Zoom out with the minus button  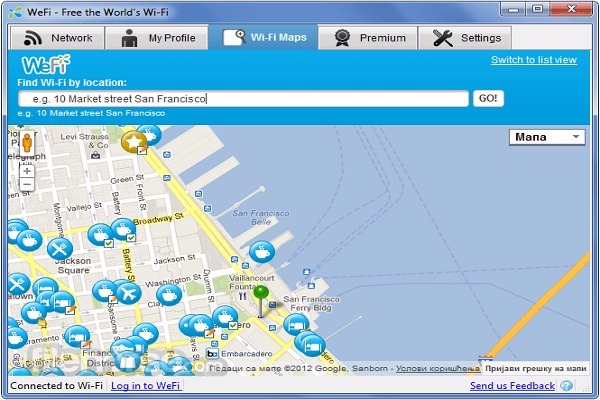(27, 184)
